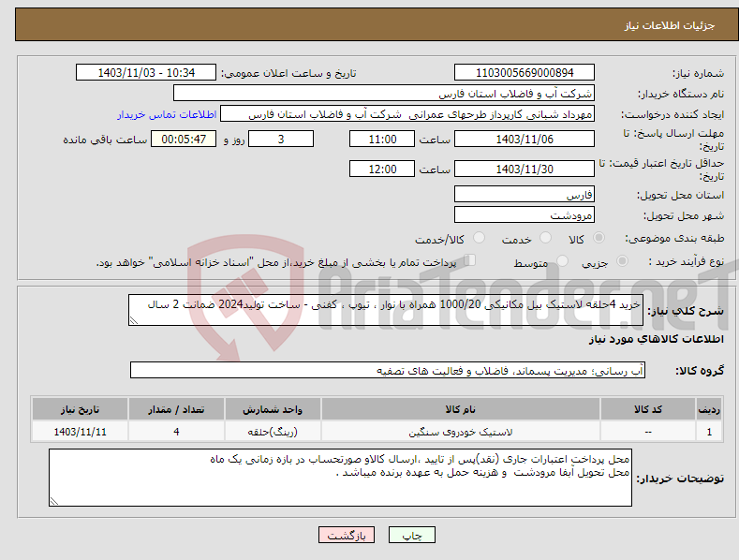Click the row number cell 1

pos(709,432)
